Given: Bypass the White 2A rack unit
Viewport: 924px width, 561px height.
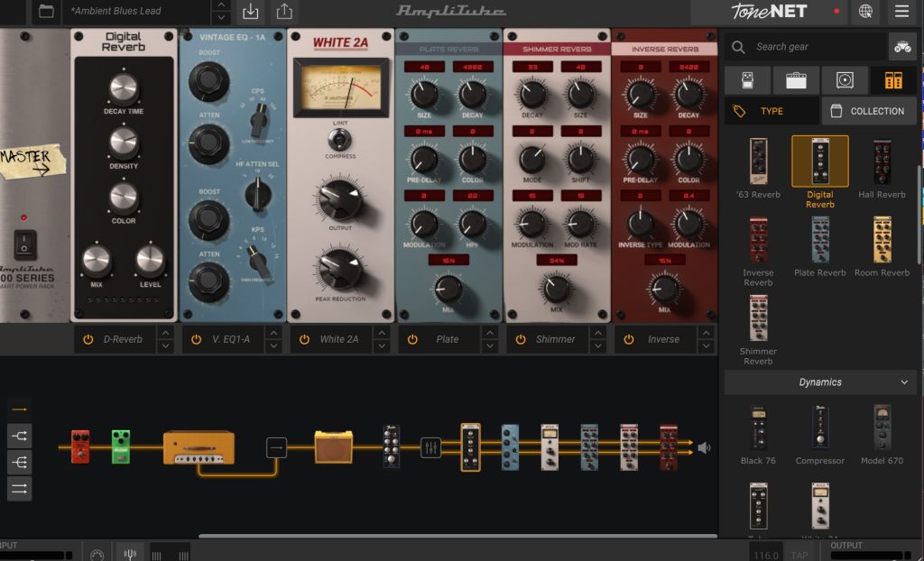Looking at the screenshot, I should click(x=304, y=339).
